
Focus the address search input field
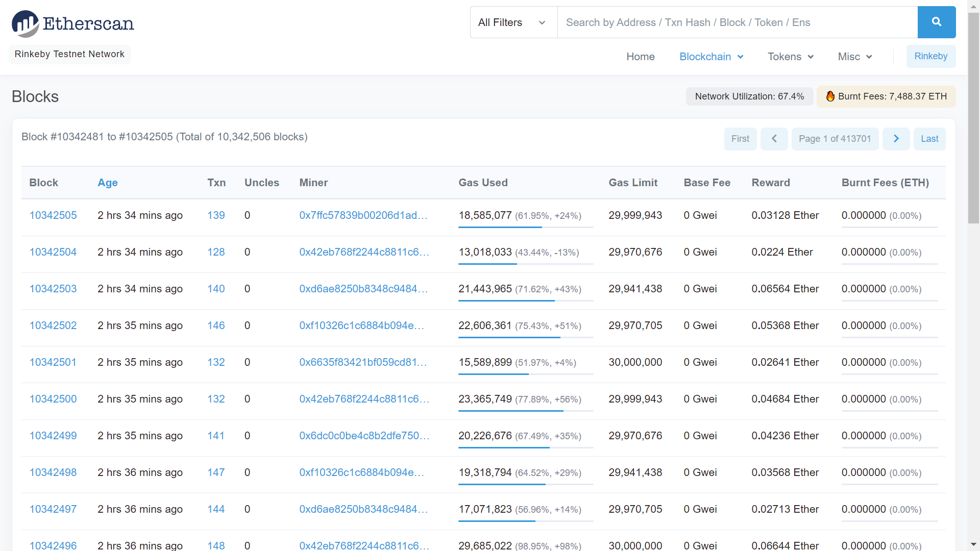pyautogui.click(x=738, y=22)
